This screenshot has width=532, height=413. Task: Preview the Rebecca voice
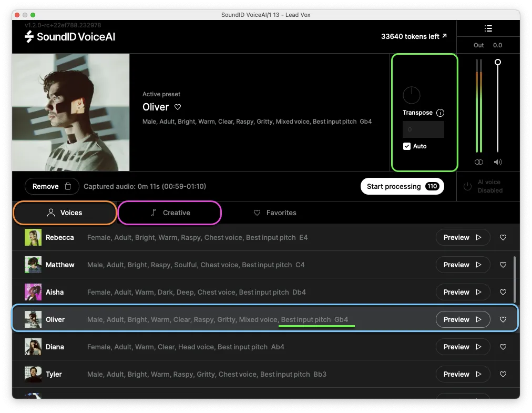tap(463, 237)
